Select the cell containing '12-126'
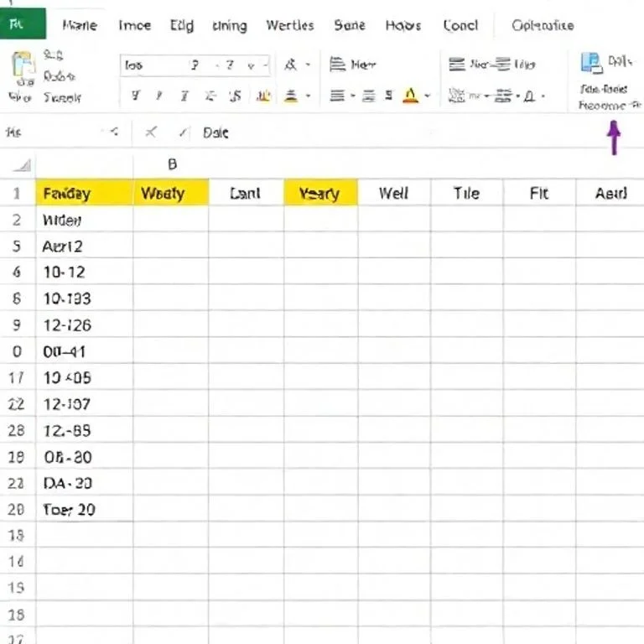 (x=85, y=325)
